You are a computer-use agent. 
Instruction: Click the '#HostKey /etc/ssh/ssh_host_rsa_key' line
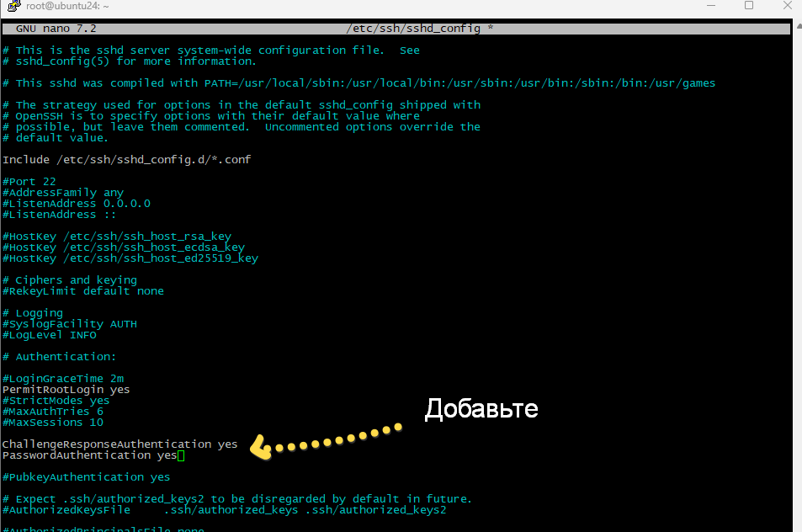(x=117, y=236)
